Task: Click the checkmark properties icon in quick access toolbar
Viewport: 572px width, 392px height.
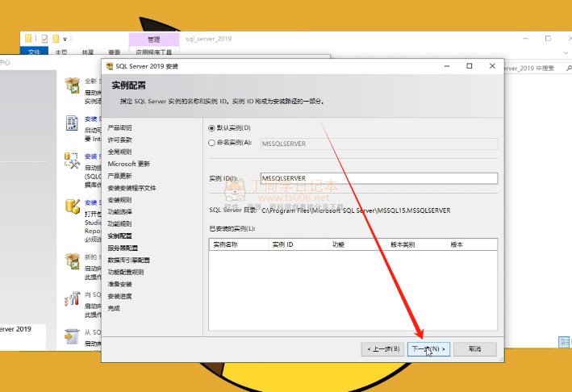Action: tap(44, 38)
